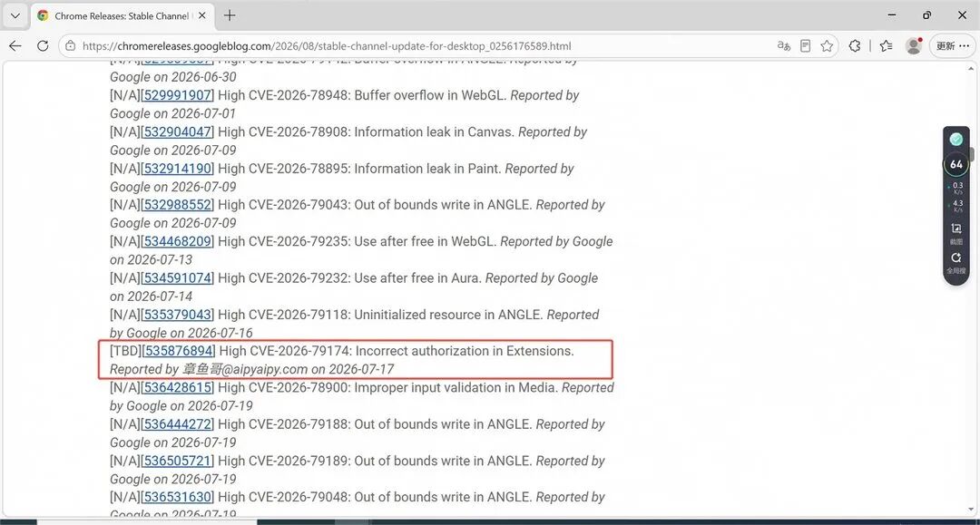Open the favorites list icon
Viewport: 980px width, 525px height.
tap(886, 45)
